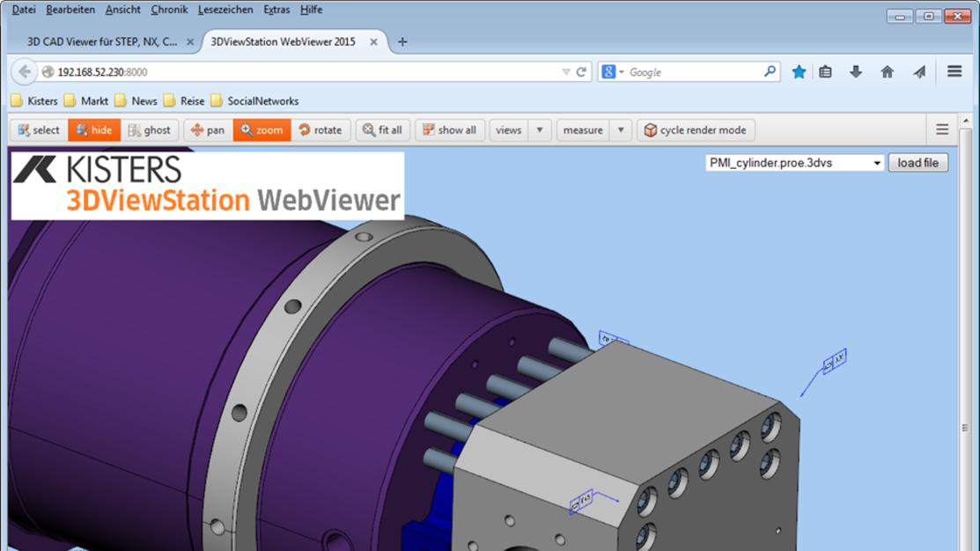Open the Ansicht menu
980x551 pixels.
pos(122,10)
